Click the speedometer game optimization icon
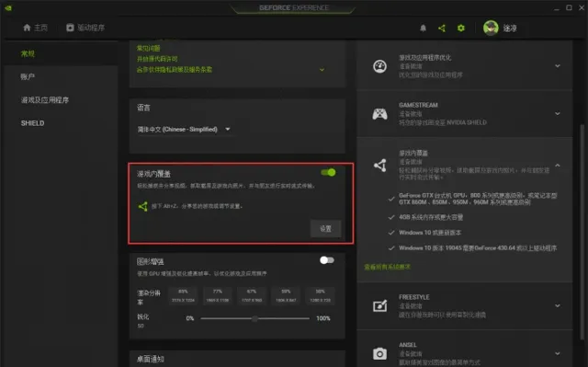This screenshot has width=588, height=367. 379,66
